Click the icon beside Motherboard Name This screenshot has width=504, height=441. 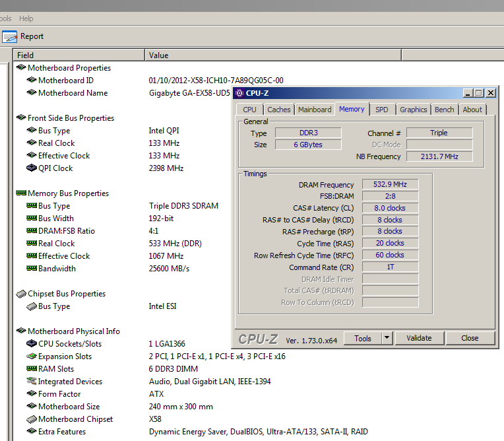coord(32,92)
